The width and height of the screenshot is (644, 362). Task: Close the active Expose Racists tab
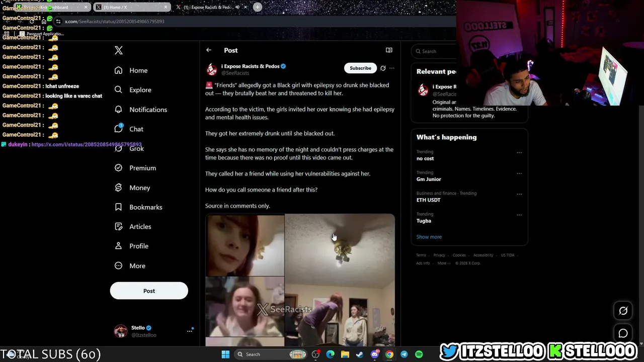(x=245, y=7)
